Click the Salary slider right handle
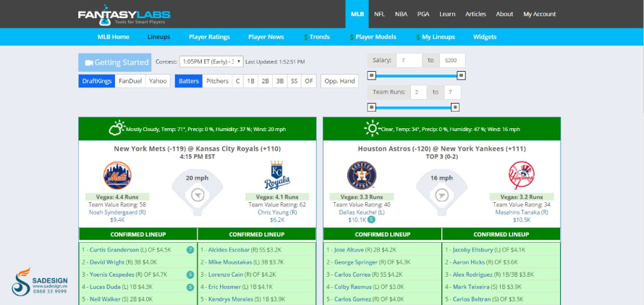Screen dimensions: 644x305 (461, 75)
